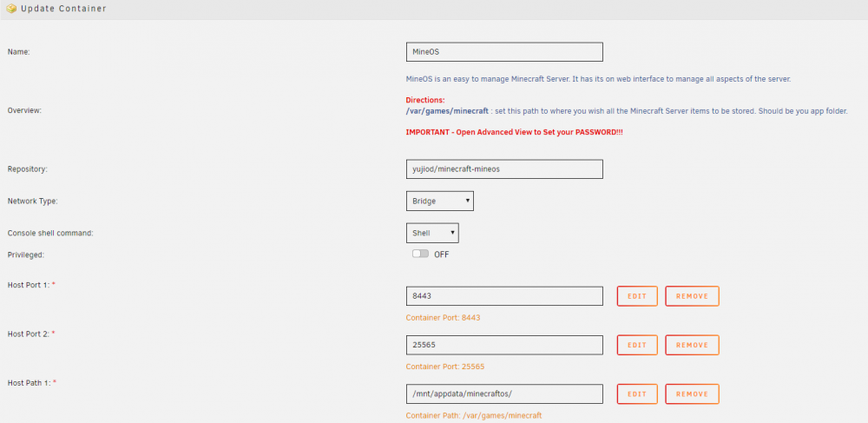868x423 pixels.
Task: Edit Host Port 1 (8443)
Action: pos(637,296)
